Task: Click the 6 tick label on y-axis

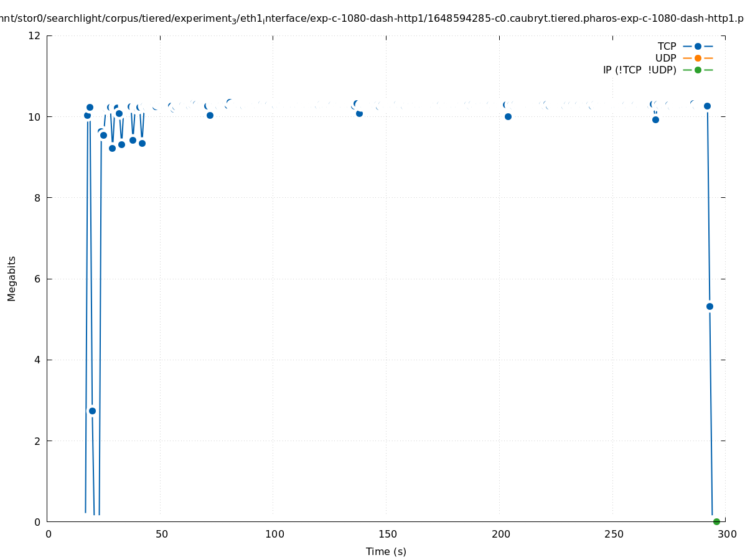Action: click(x=37, y=279)
